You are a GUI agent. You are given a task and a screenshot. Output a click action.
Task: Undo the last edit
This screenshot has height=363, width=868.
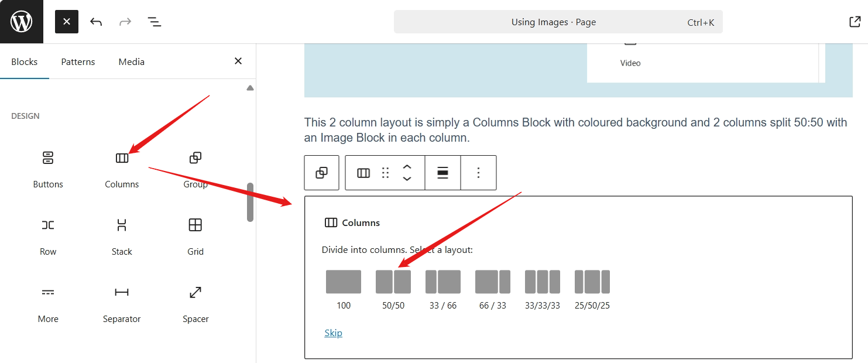tap(96, 22)
